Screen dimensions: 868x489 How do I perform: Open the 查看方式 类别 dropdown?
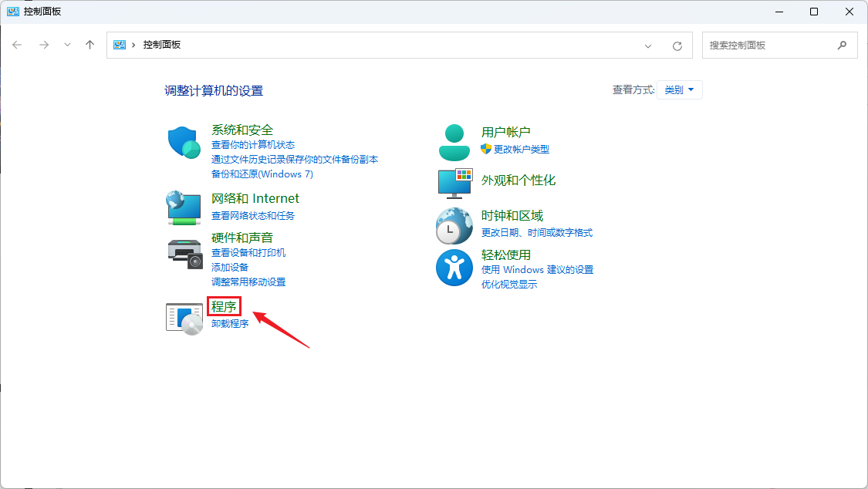[679, 89]
